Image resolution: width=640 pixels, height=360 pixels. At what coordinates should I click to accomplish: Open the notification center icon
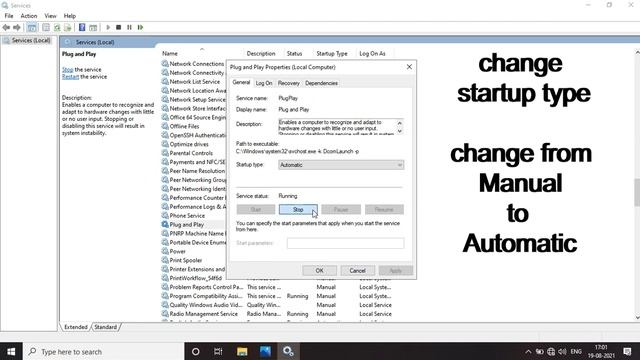click(628, 351)
